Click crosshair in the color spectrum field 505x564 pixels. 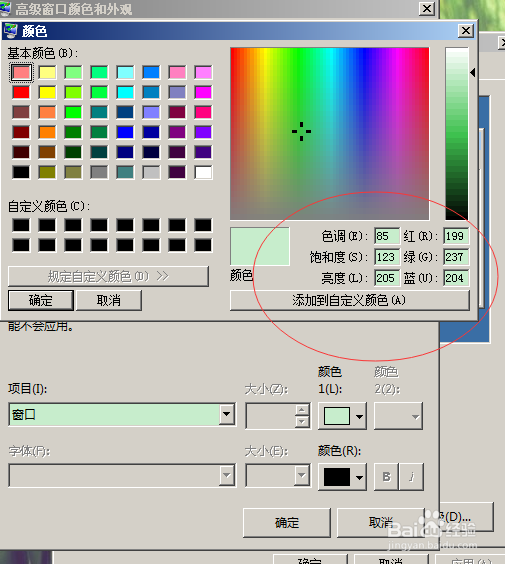point(301,131)
